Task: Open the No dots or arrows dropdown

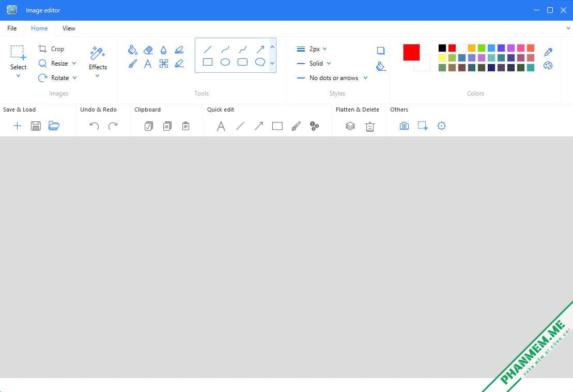Action: pyautogui.click(x=332, y=78)
